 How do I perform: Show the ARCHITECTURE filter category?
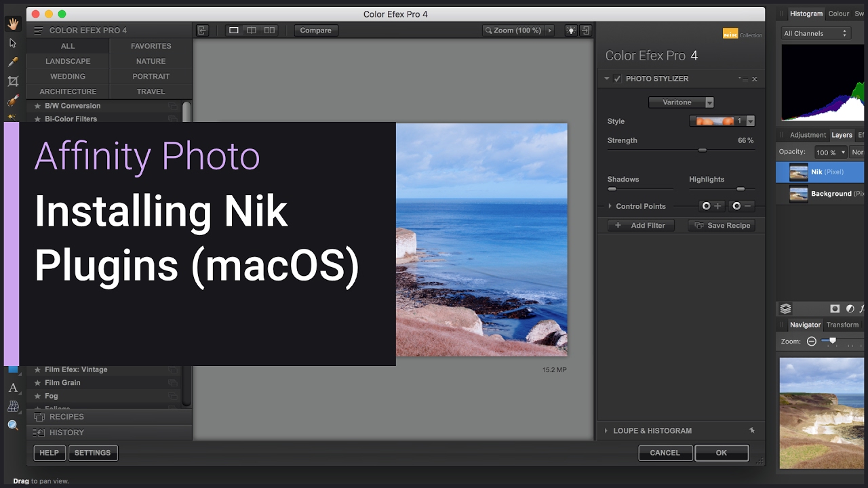coord(68,91)
